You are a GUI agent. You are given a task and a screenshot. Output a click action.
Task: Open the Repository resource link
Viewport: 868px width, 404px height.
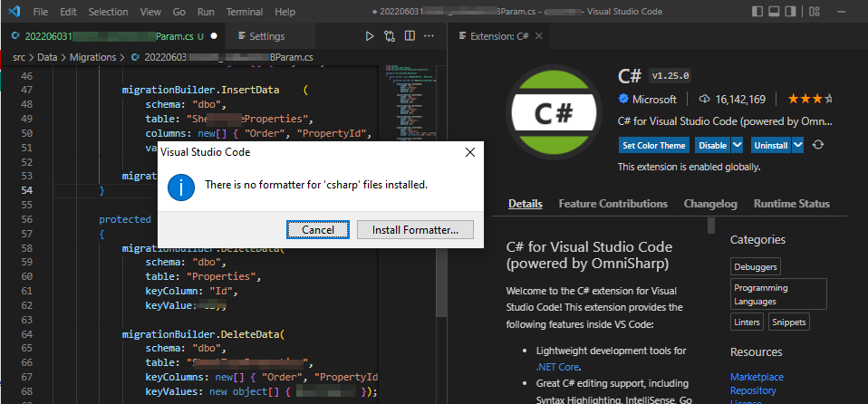point(753,390)
